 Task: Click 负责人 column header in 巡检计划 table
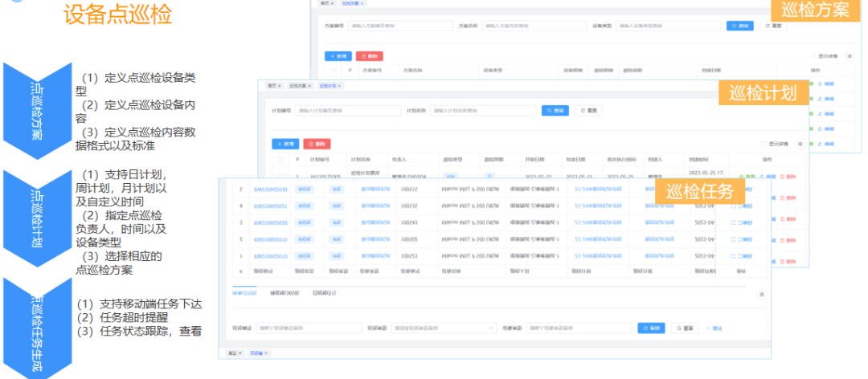[x=399, y=159]
